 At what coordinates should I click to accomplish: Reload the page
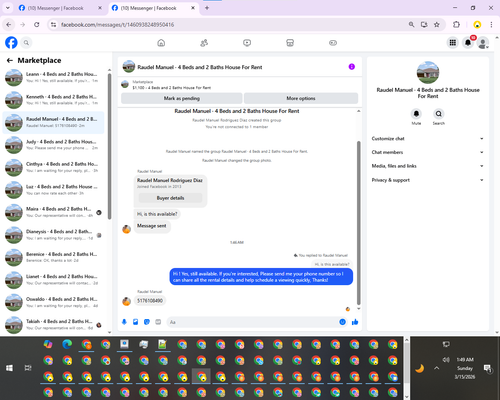tap(37, 25)
